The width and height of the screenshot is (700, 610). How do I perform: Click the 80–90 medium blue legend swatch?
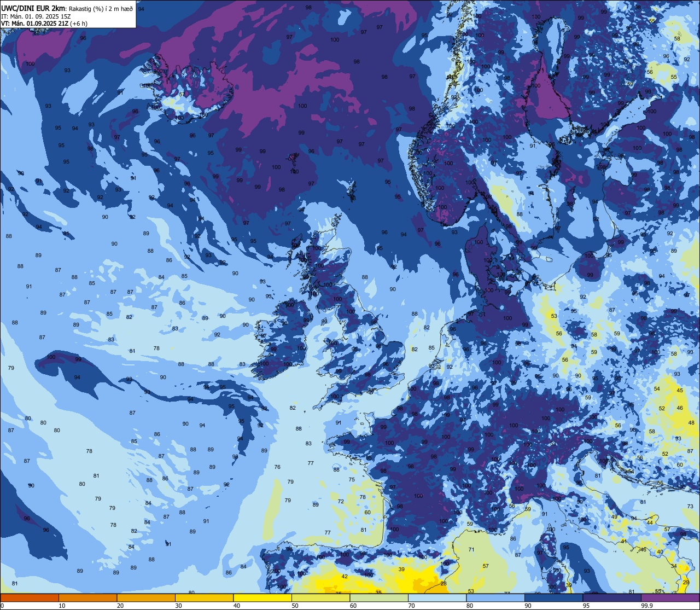tap(495, 598)
